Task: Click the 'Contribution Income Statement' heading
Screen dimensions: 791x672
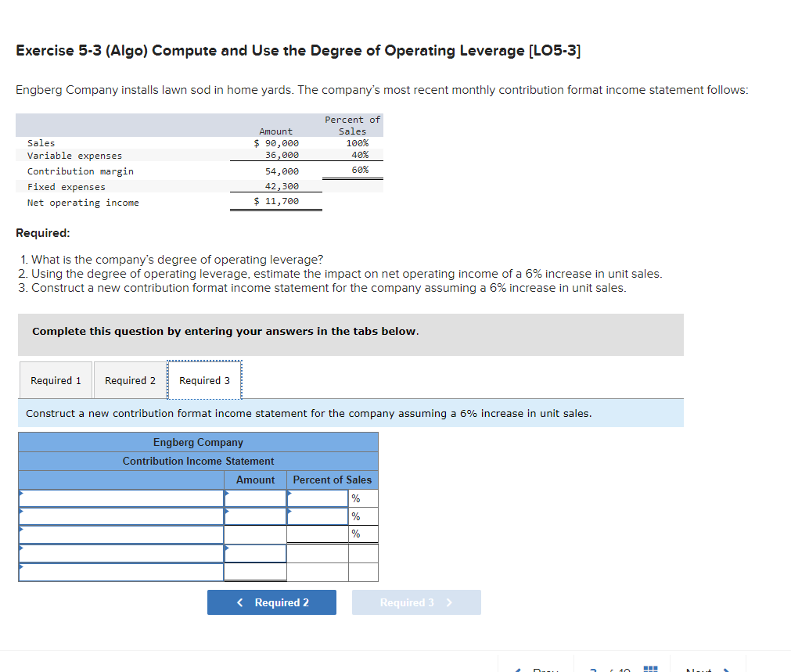Action: (198, 461)
